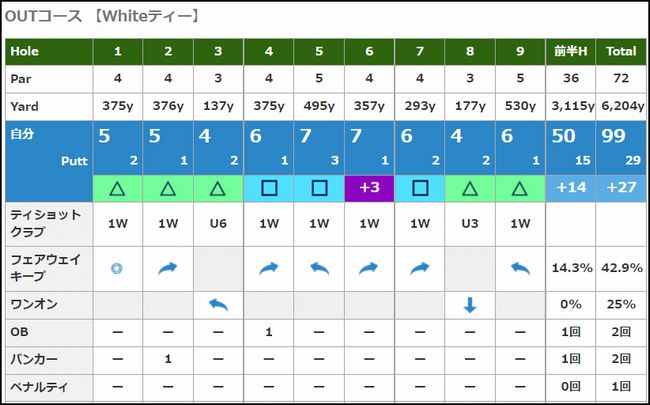This screenshot has width=650, height=405.
Task: Click the U6 tee shot club cell
Action: (x=218, y=225)
